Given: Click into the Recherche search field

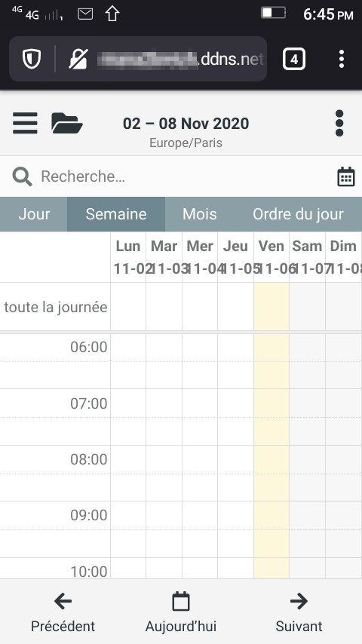Looking at the screenshot, I should [x=181, y=176].
